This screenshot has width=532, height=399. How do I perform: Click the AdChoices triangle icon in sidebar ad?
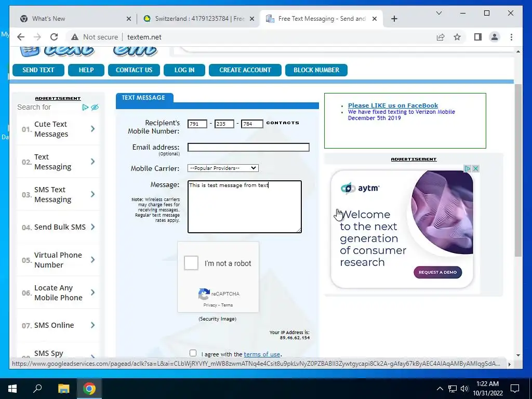85,107
